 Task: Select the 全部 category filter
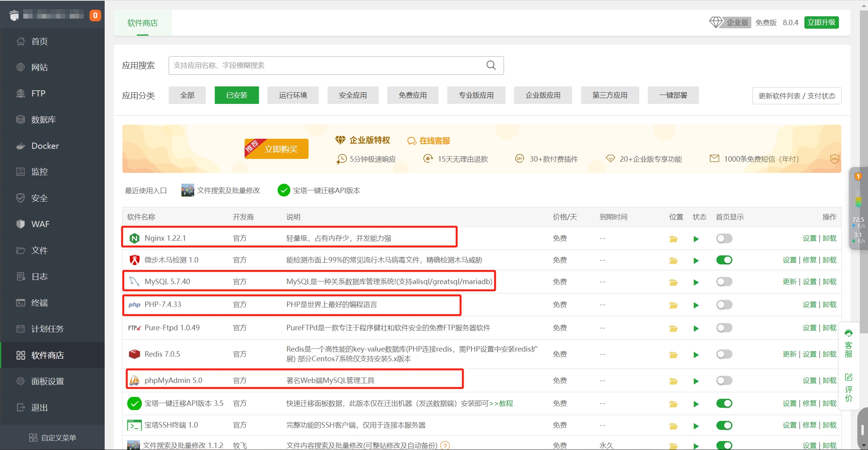(x=187, y=95)
